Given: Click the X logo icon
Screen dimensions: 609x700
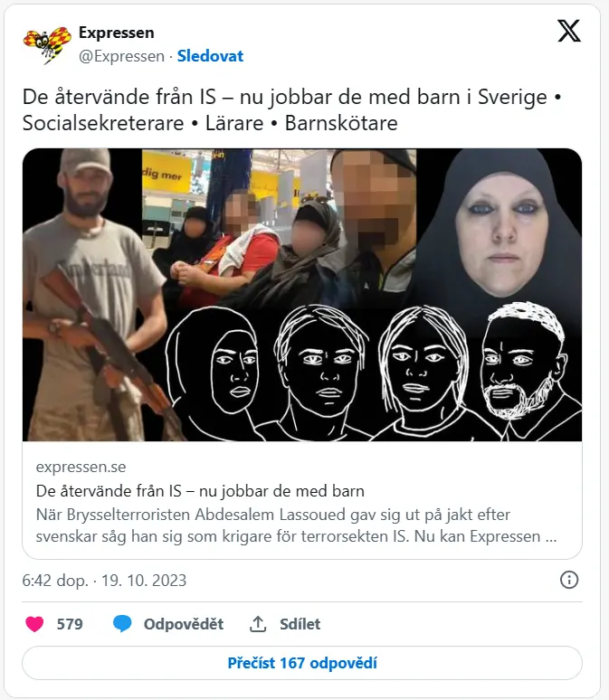Looking at the screenshot, I should point(569,31).
